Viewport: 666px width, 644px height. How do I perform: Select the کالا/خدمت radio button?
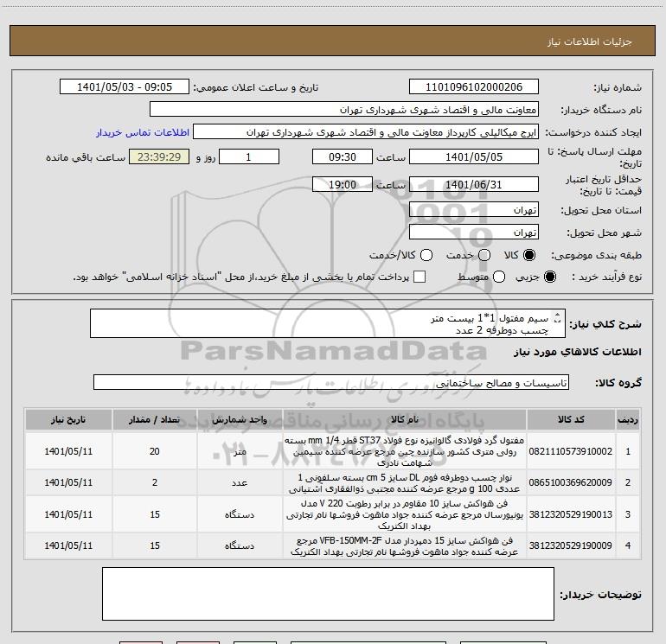426,255
